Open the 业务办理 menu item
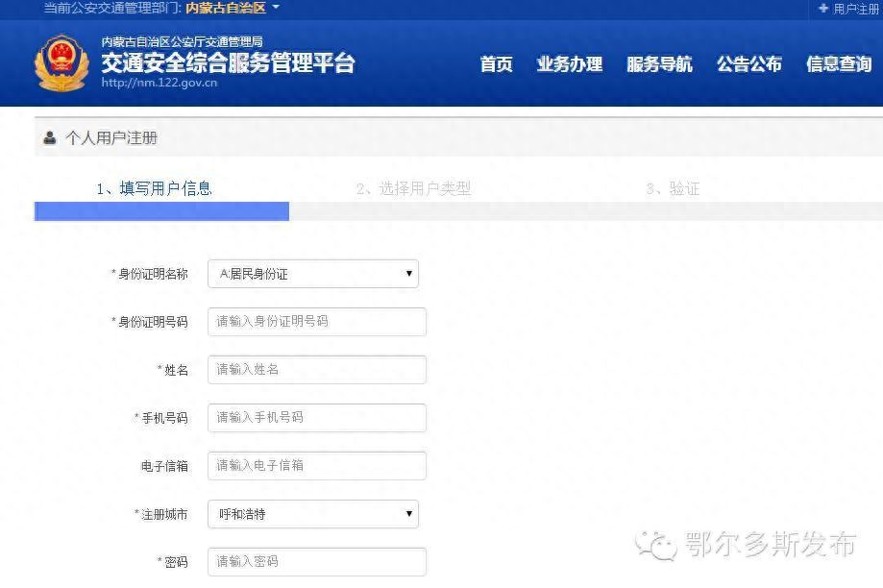The image size is (883, 588). coord(569,64)
